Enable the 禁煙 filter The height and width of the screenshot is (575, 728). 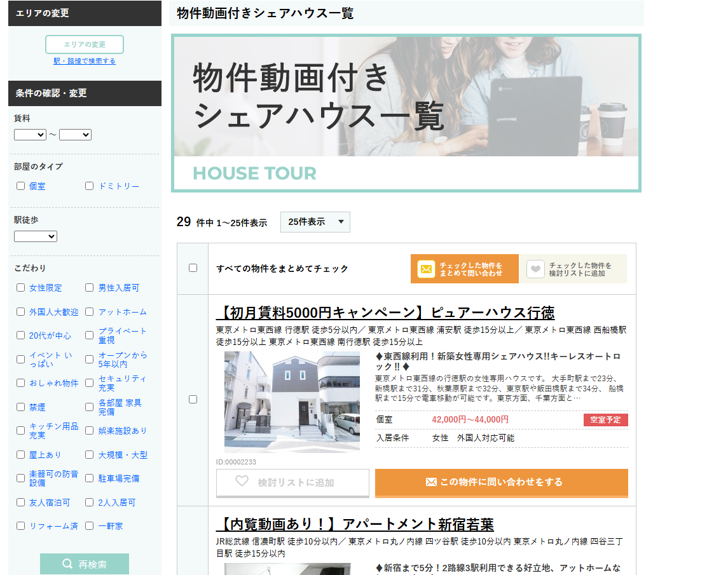[x=20, y=407]
